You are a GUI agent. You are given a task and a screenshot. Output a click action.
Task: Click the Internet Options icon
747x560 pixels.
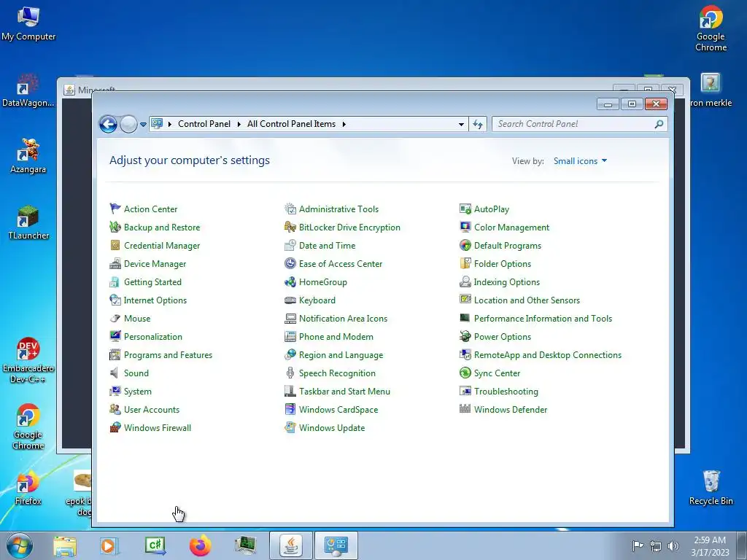point(115,300)
